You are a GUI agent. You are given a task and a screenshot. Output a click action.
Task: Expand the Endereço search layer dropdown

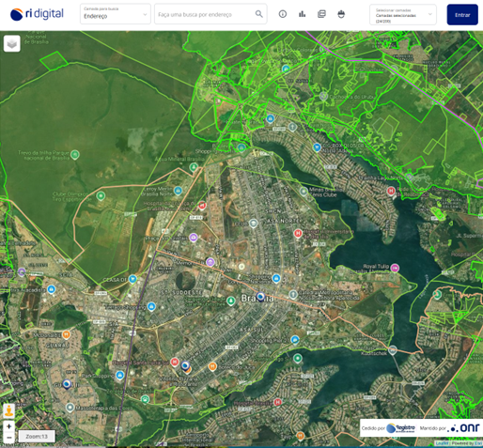tap(116, 14)
